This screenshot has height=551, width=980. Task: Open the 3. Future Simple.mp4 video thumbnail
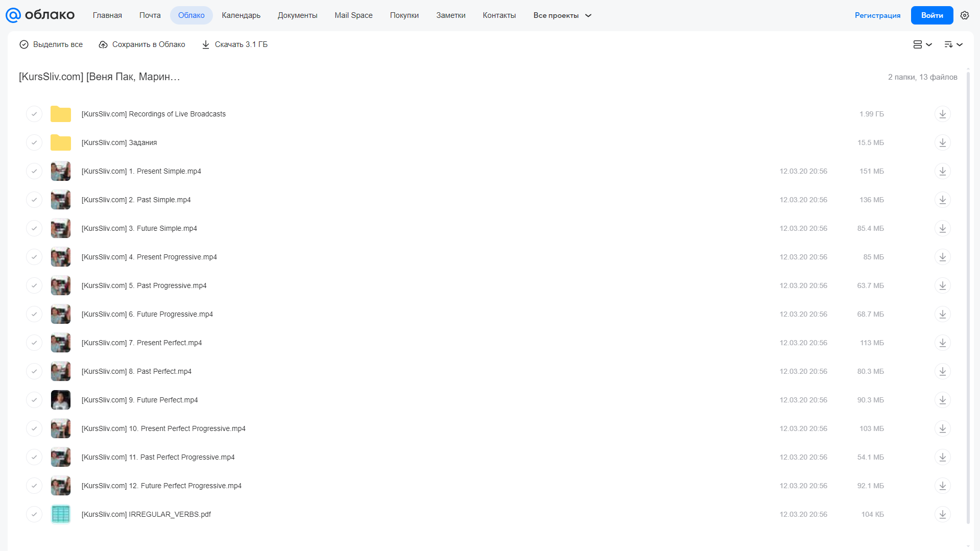[61, 228]
